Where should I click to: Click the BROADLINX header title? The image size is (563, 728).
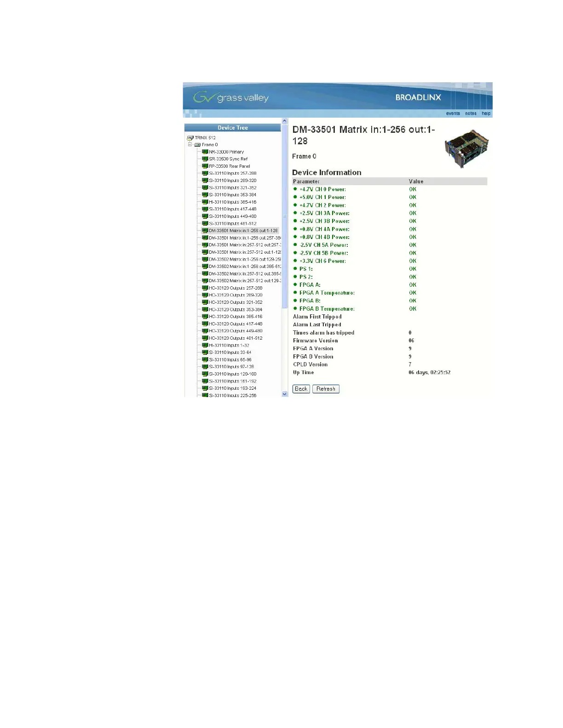click(x=418, y=97)
